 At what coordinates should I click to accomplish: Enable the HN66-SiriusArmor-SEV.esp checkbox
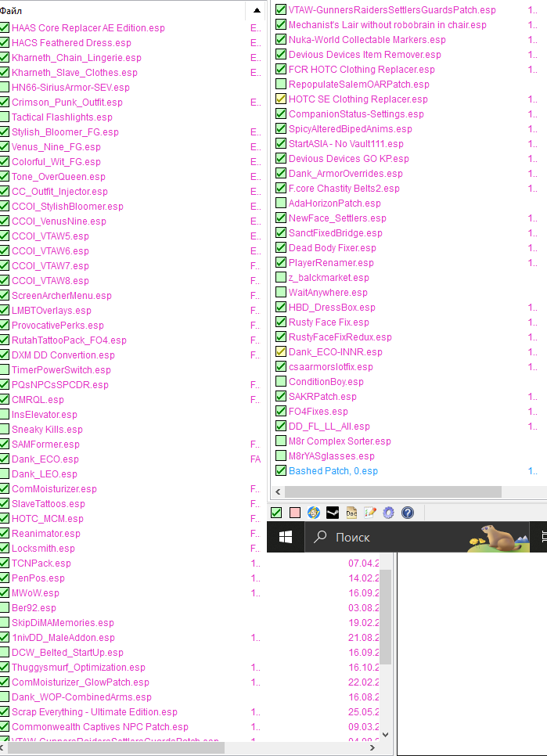5,88
